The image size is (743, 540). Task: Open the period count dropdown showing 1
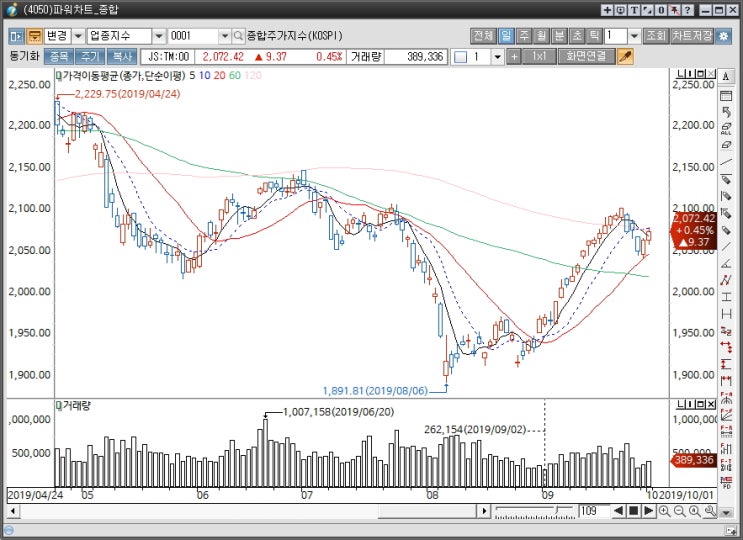tap(634, 36)
